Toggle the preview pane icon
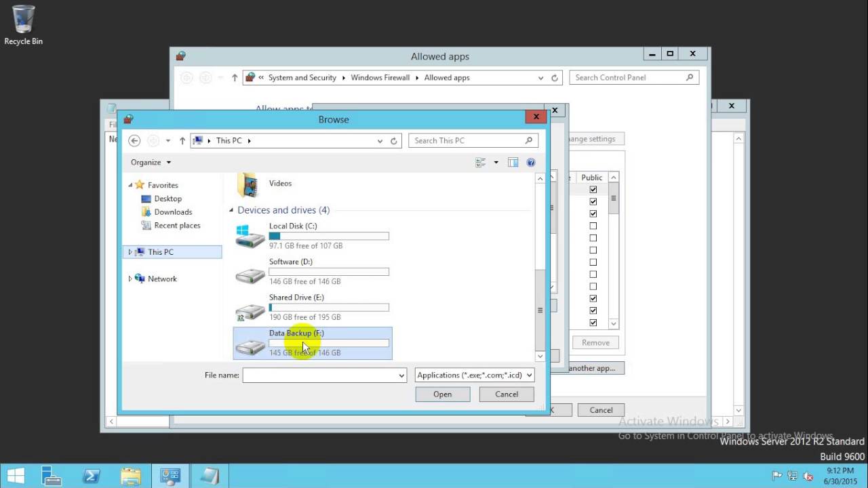This screenshot has height=488, width=868. [x=513, y=162]
